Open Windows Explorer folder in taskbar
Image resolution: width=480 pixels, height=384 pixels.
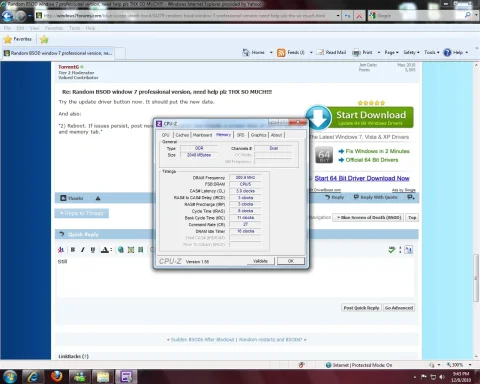point(103,377)
